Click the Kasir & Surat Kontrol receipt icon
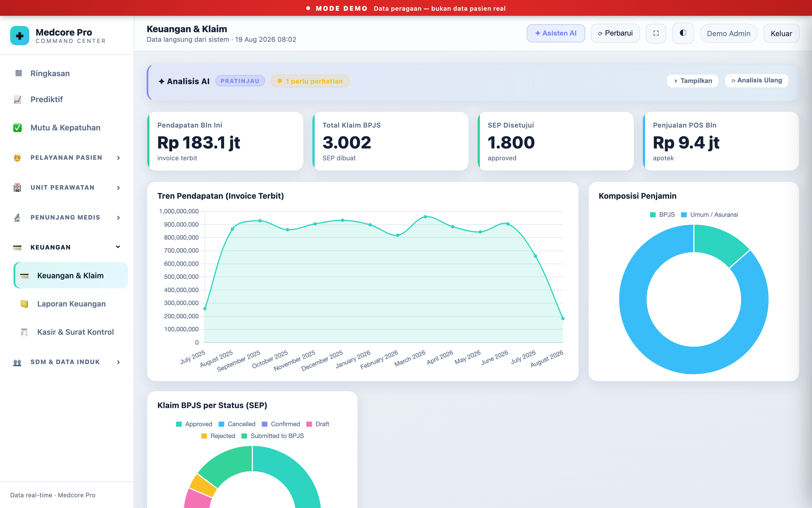Screen dimensions: 812x508 click(24, 332)
